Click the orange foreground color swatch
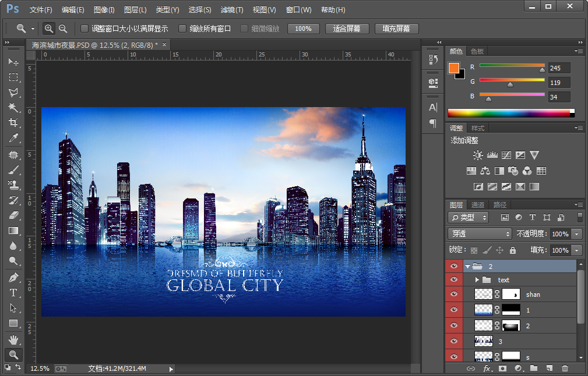588x376 pixels. pos(453,68)
